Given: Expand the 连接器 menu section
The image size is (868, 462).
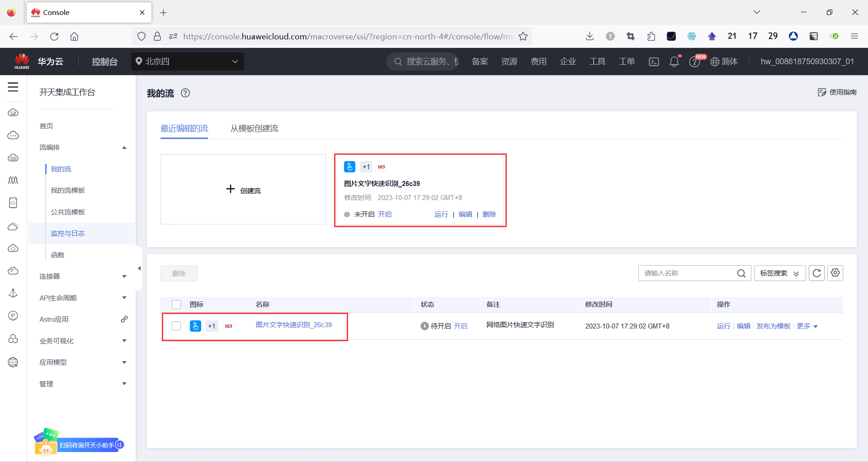Looking at the screenshot, I should [124, 276].
